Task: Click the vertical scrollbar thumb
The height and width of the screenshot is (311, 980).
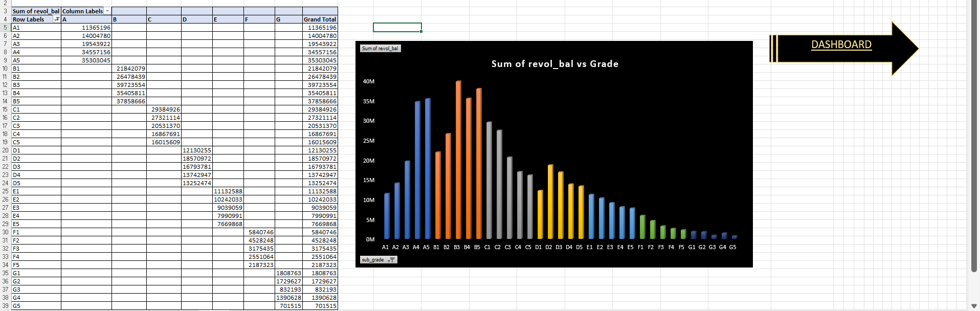Action: point(974,138)
